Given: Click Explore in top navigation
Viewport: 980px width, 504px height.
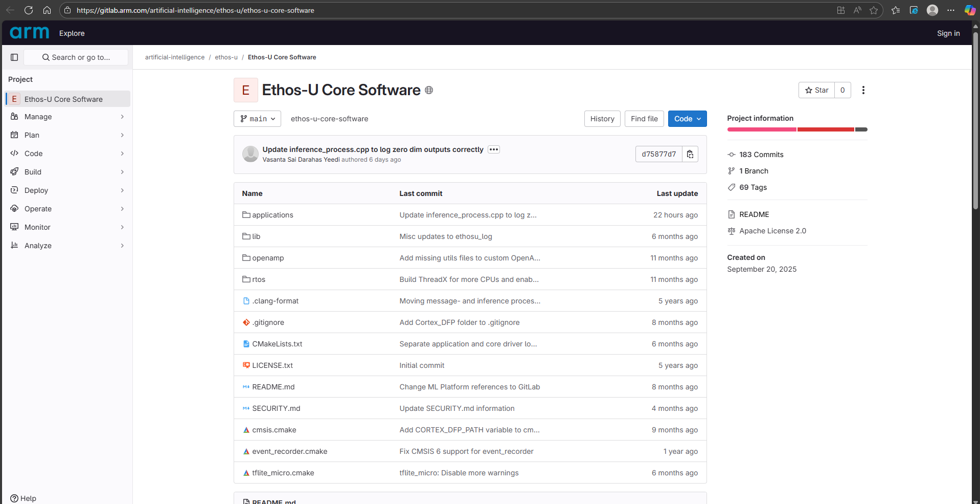Looking at the screenshot, I should pyautogui.click(x=72, y=33).
